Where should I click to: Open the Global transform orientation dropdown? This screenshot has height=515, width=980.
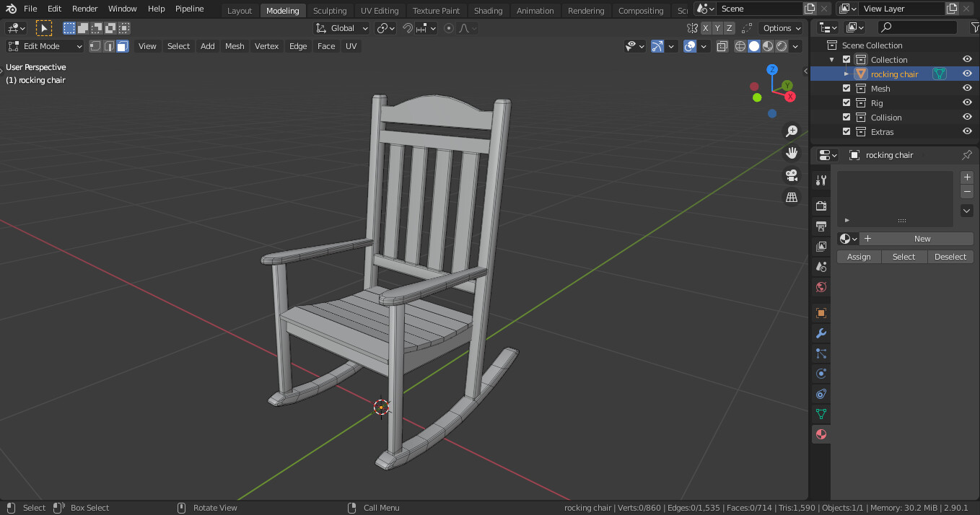[341, 27]
